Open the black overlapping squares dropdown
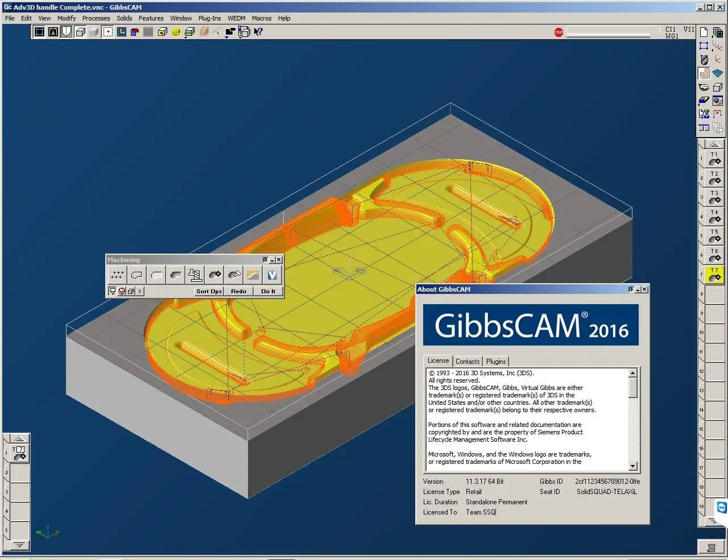This screenshot has height=560, width=728. [x=230, y=32]
